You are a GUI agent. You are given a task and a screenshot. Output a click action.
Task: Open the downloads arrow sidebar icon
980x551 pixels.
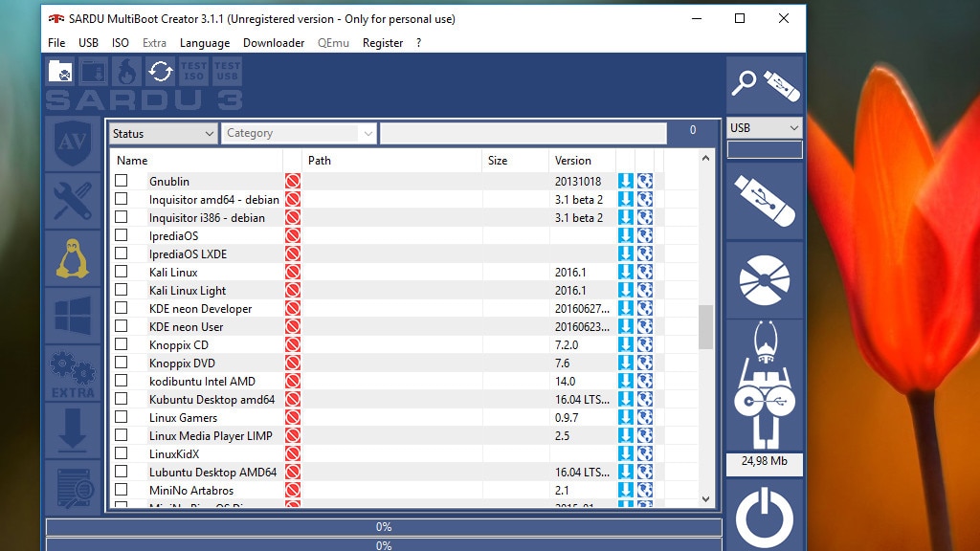(73, 431)
